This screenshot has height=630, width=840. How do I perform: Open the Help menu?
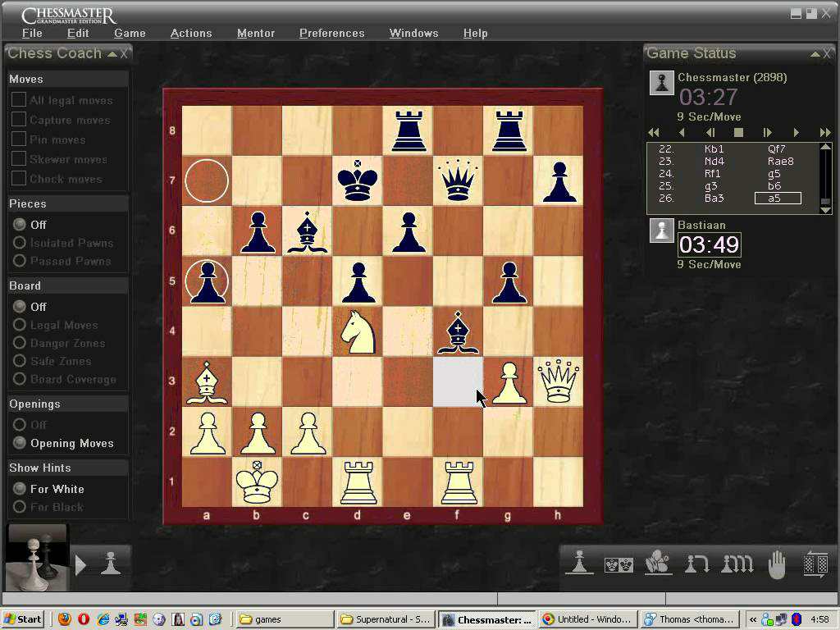pos(475,33)
